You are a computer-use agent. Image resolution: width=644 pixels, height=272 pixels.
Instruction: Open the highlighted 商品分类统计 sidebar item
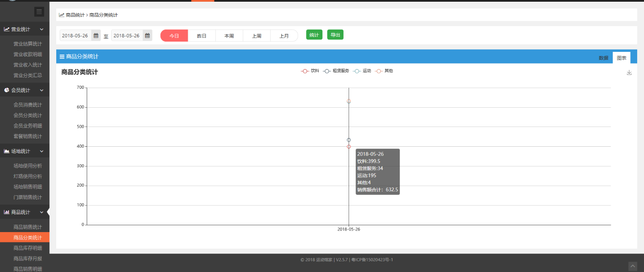tap(24, 237)
